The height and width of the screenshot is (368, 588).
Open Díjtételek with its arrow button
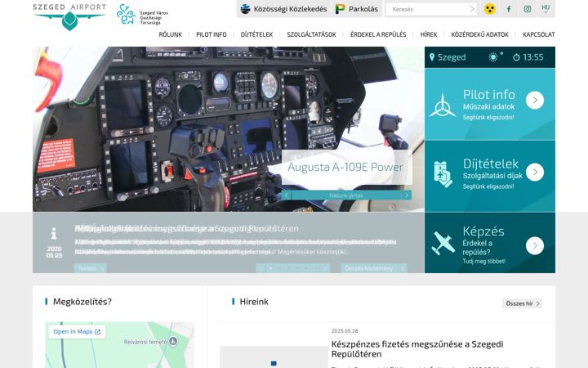coord(535,172)
